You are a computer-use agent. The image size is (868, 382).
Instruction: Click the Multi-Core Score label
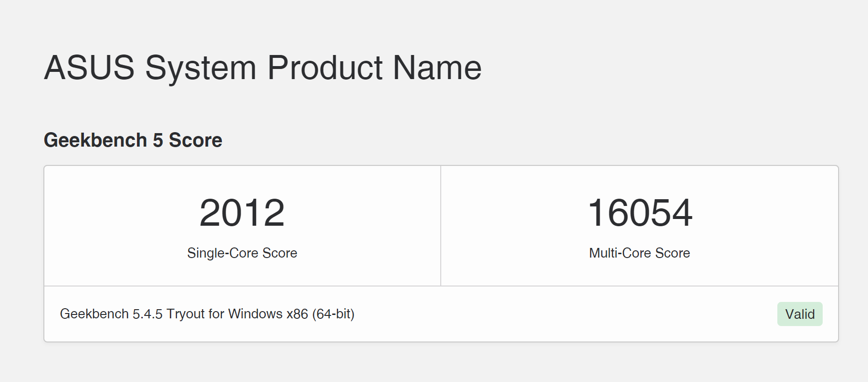(x=639, y=253)
